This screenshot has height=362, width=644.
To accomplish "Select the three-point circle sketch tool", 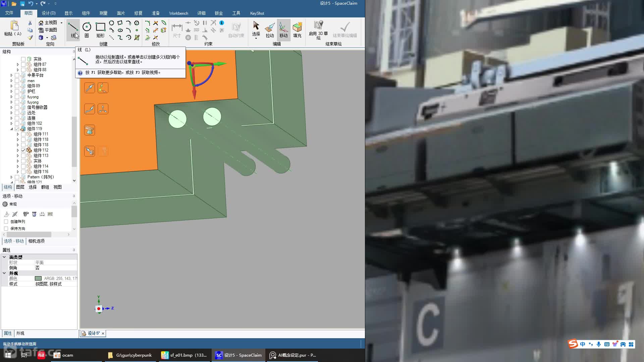I will [111, 23].
